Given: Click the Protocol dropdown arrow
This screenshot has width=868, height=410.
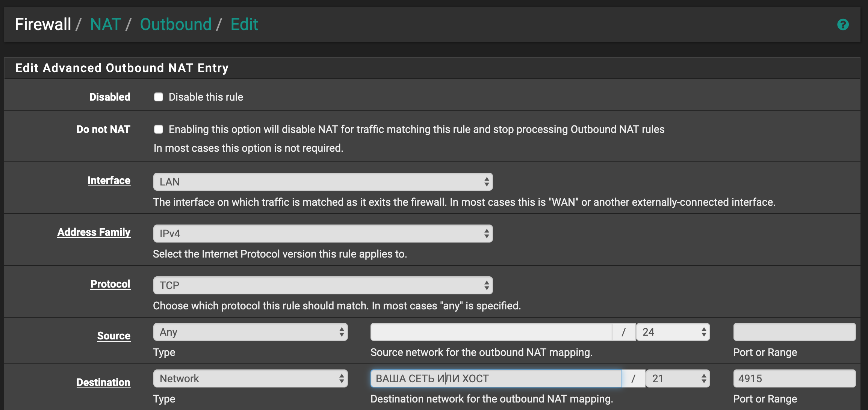Looking at the screenshot, I should pos(485,285).
